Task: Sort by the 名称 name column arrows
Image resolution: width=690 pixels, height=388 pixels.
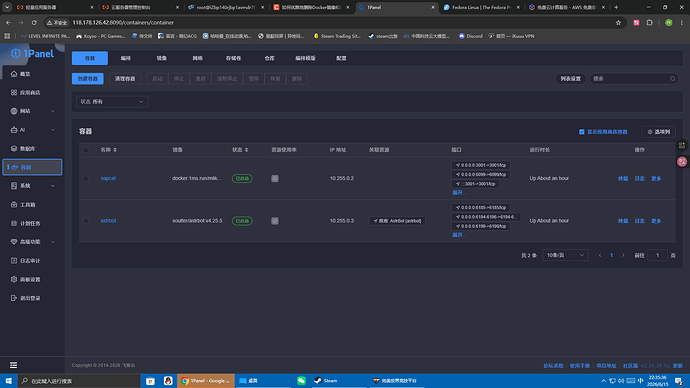Action: [115, 150]
